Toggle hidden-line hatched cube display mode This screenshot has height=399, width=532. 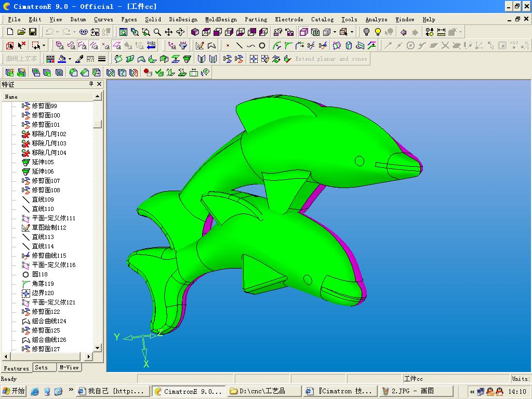click(x=315, y=32)
